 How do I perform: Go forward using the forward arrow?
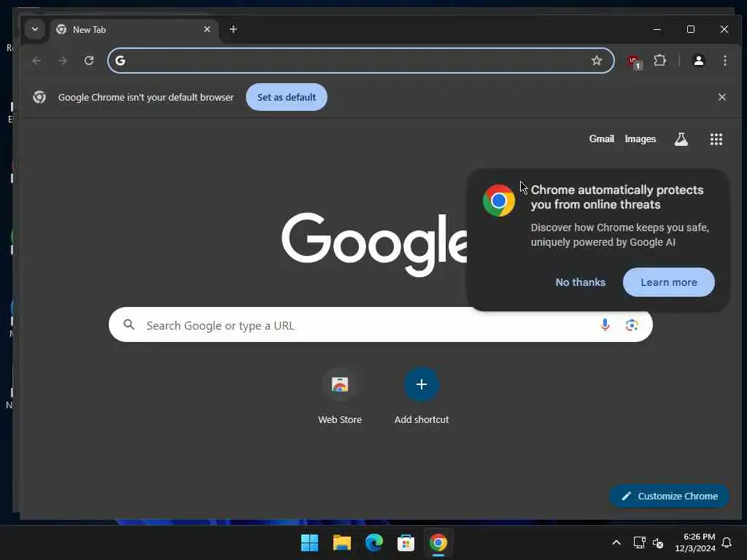point(63,61)
